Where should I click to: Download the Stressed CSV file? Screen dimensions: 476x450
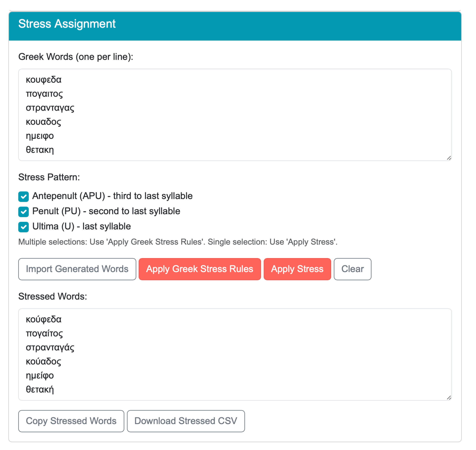pos(186,421)
